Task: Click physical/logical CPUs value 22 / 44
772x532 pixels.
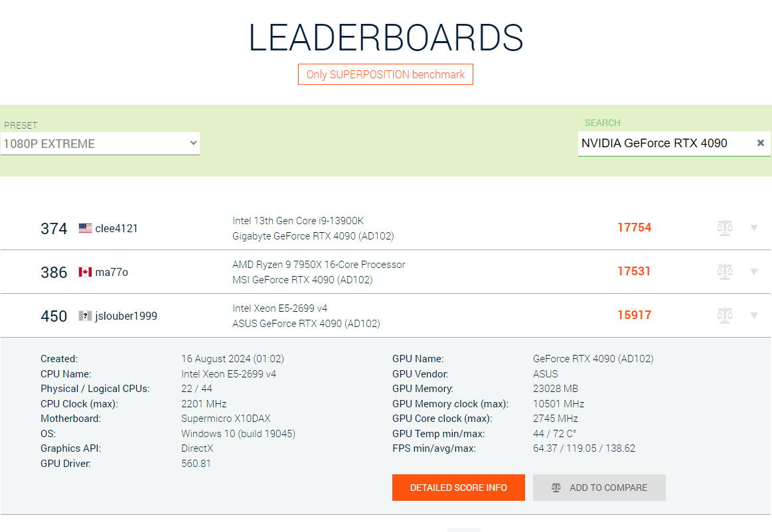Action: pyautogui.click(x=196, y=389)
